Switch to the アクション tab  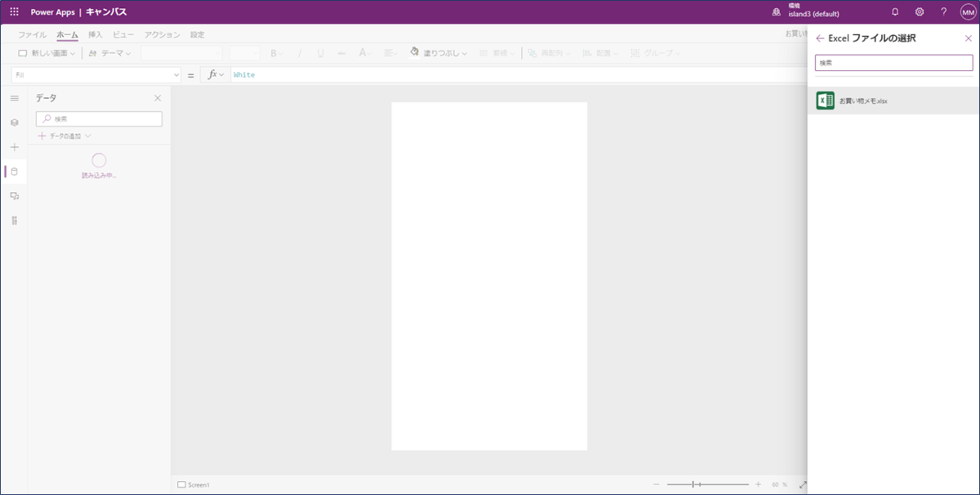pos(163,35)
